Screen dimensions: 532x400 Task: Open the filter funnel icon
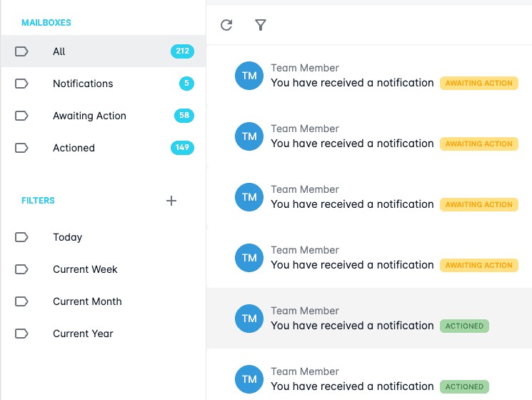260,25
